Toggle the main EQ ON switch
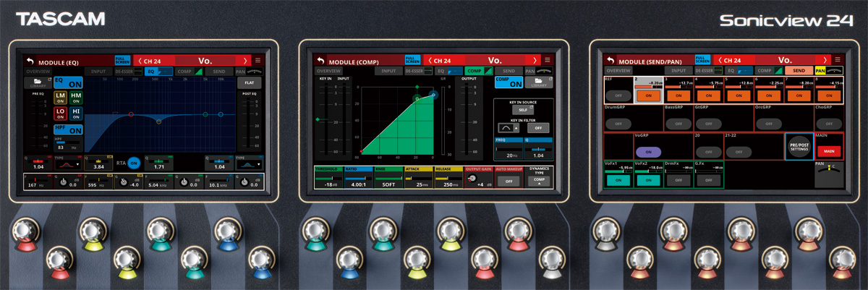The image size is (868, 290). pyautogui.click(x=68, y=82)
